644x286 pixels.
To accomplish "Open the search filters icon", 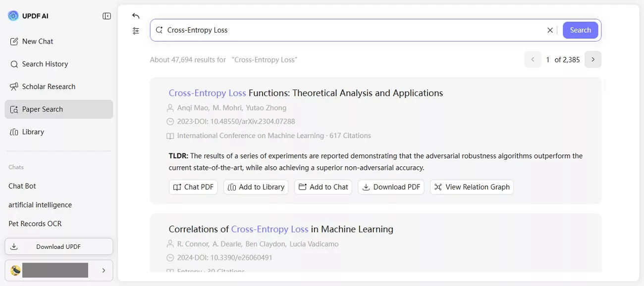I will pos(136,31).
